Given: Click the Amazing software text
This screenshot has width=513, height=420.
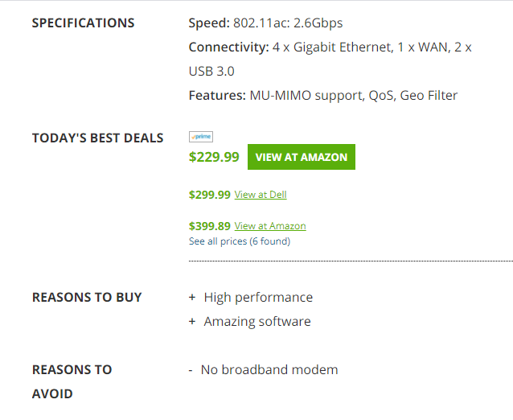Looking at the screenshot, I should [x=257, y=322].
